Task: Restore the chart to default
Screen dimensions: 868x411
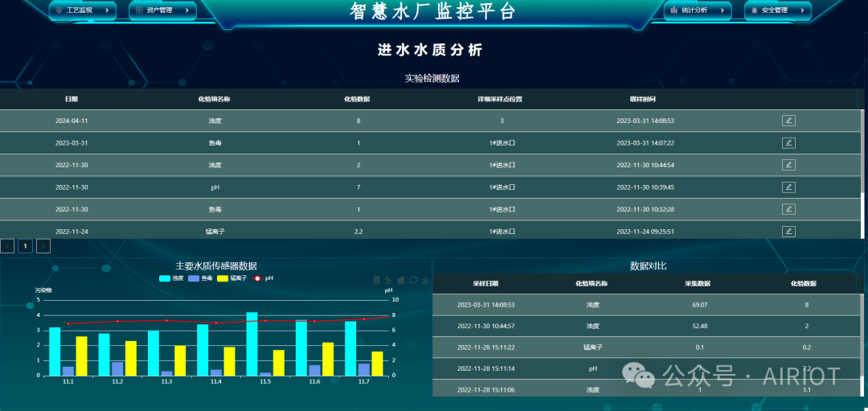Action: [413, 280]
